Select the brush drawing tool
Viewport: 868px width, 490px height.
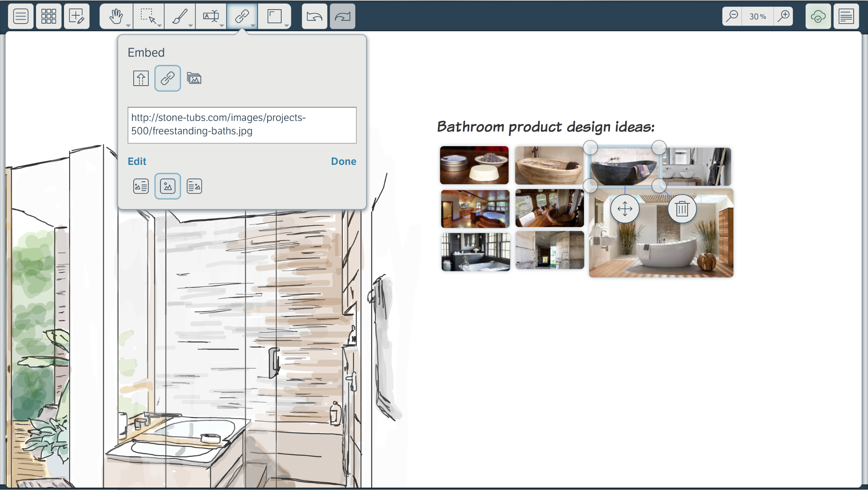(x=179, y=16)
